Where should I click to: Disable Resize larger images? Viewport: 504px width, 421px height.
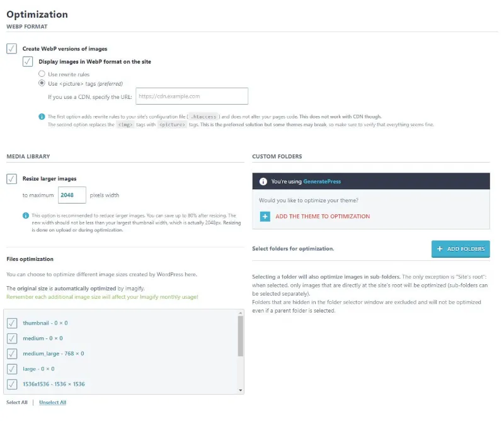coord(10,178)
